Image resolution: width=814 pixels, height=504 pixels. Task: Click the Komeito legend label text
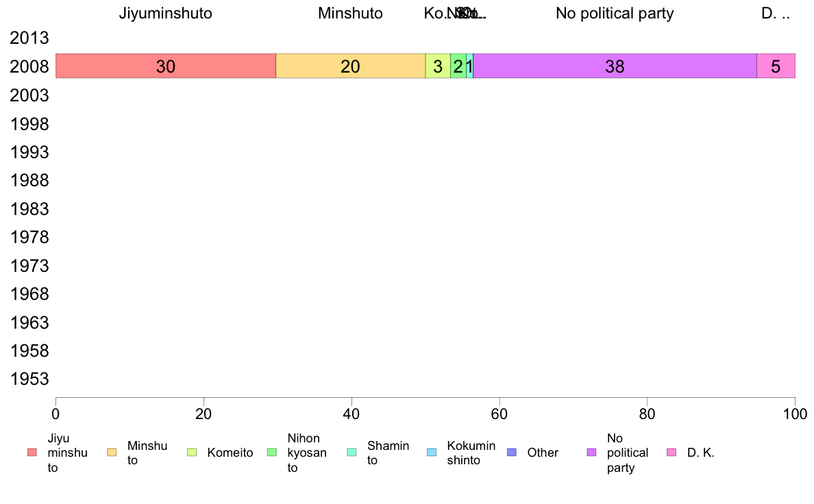point(230,453)
